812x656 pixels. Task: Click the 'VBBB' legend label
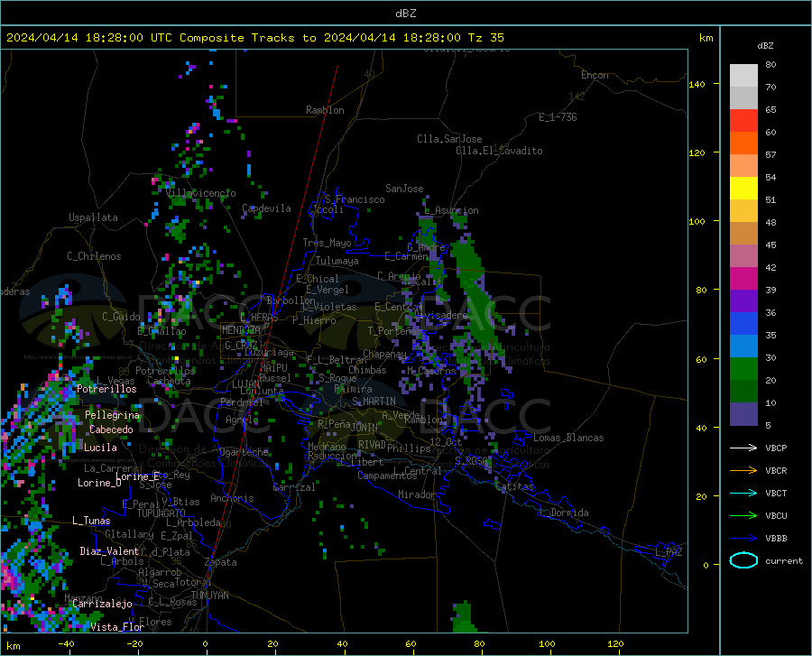776,539
